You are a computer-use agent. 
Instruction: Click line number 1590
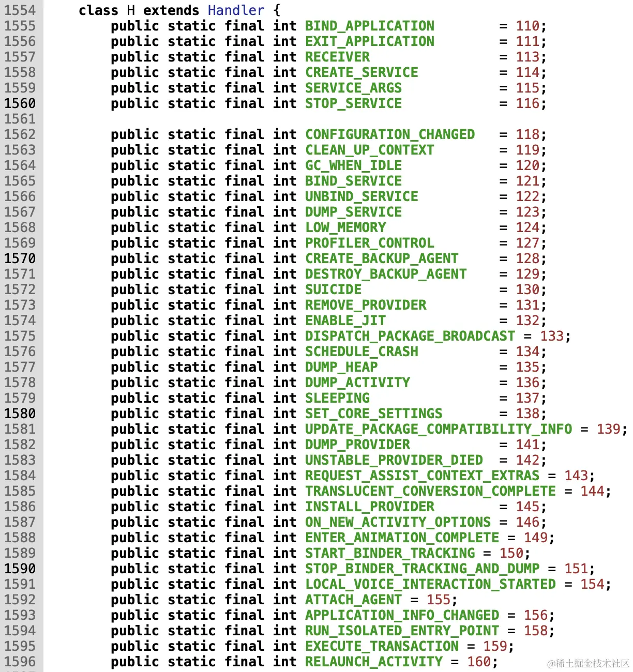[20, 569]
